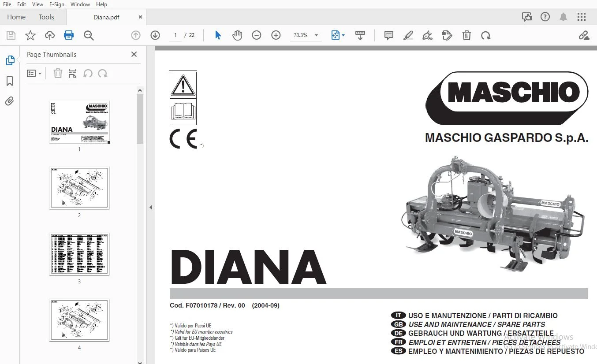The height and width of the screenshot is (364, 597).
Task: Open the apps grid menu
Action: (582, 17)
